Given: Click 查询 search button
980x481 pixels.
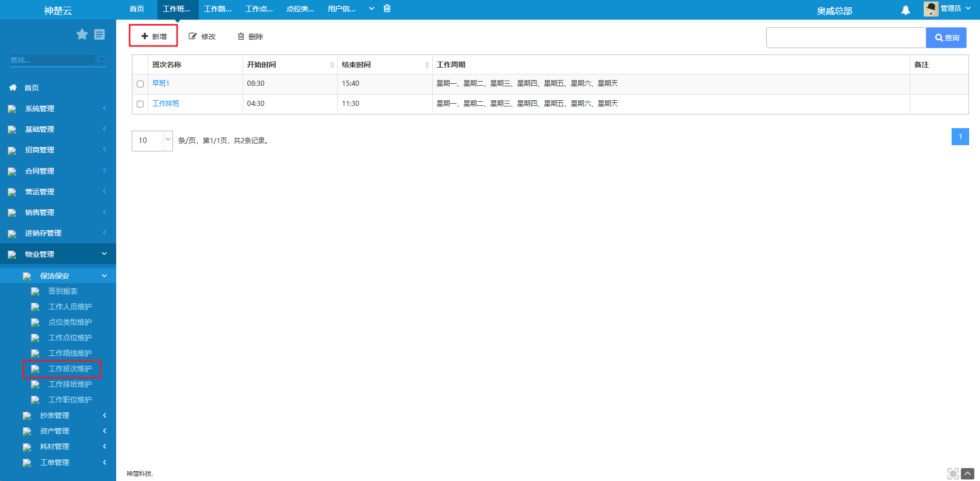Looking at the screenshot, I should [946, 38].
